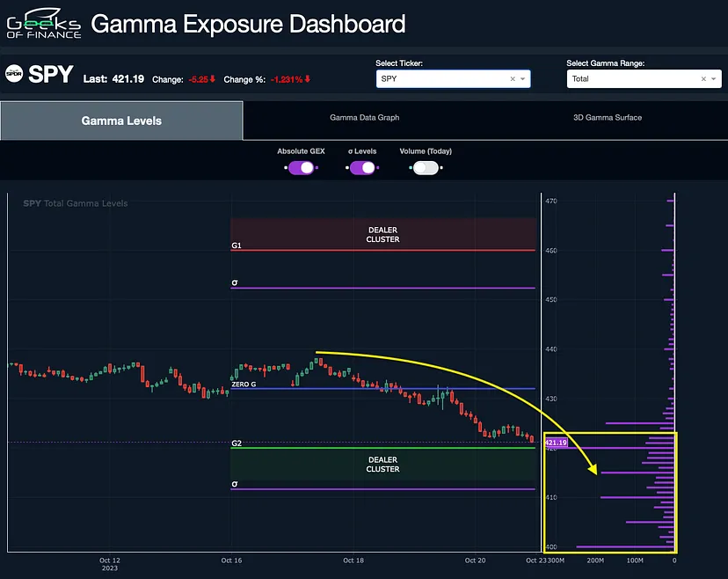Clear the ticker selection using the × icon
This screenshot has height=579, width=728.
point(512,78)
